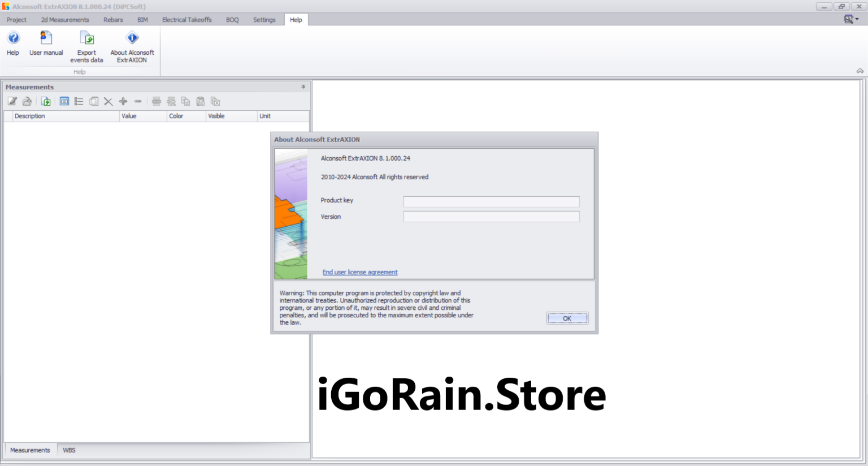This screenshot has height=466, width=868.
Task: Switch to the WBS bottom tab
Action: 69,450
